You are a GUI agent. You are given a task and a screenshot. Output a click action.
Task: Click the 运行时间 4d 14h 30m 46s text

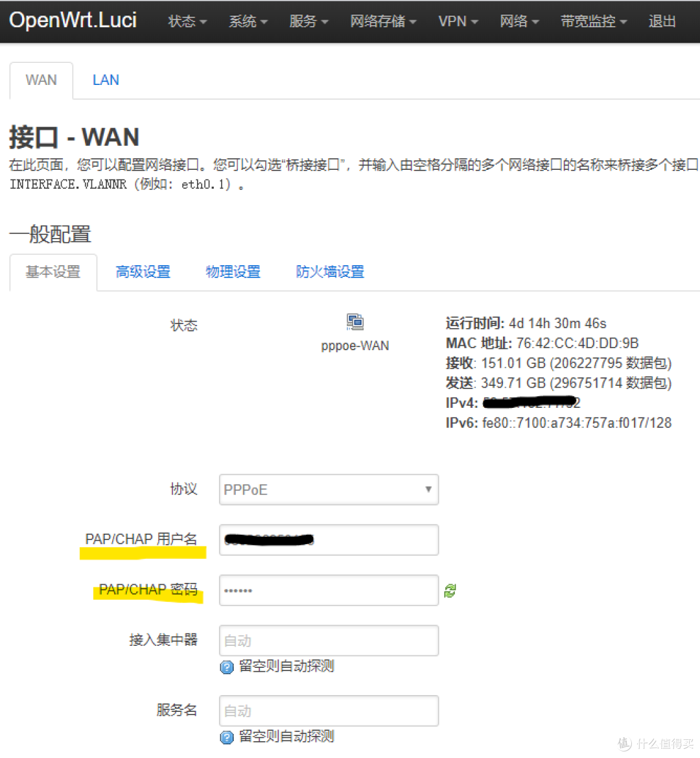[526, 323]
